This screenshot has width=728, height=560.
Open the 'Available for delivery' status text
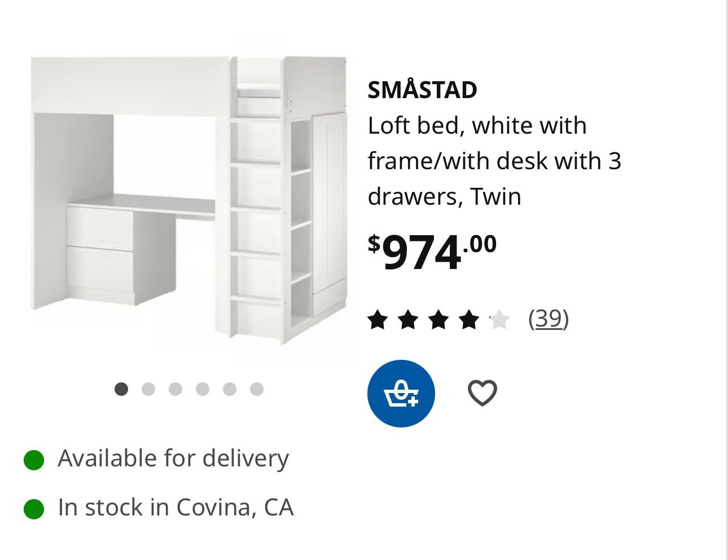coord(173,458)
